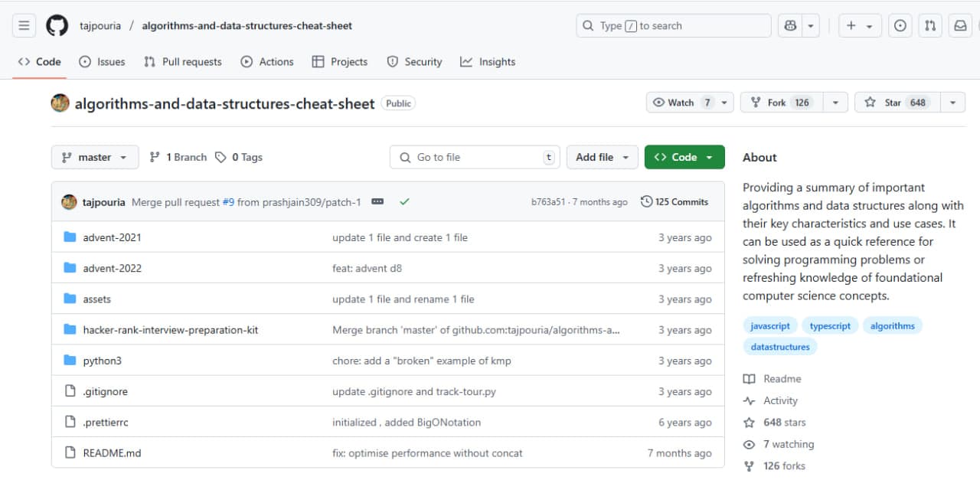980x480 pixels.
Task: Fork the repository with Fork button
Action: coord(781,103)
